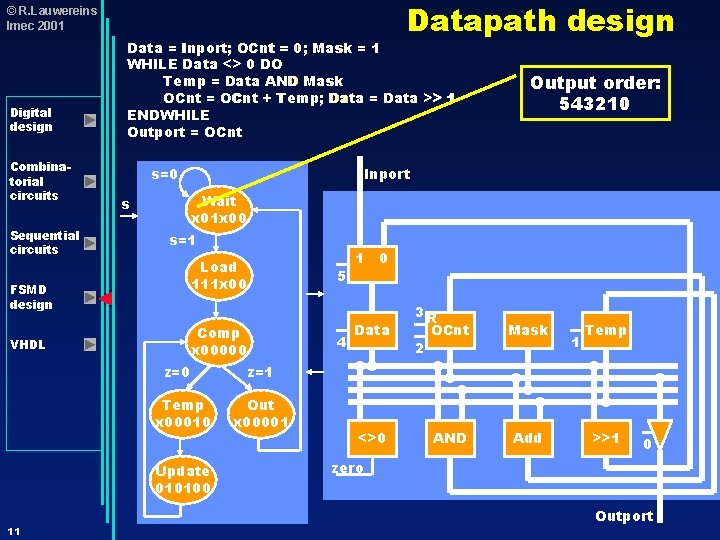
Task: Click the Inport label
Action: click(387, 174)
